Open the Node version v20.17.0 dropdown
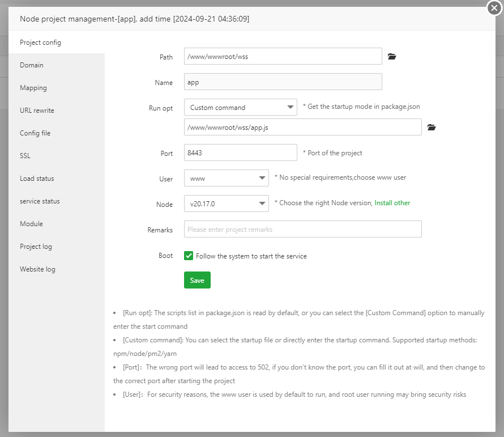Screen dimensions: 504x437 [x=226, y=204]
